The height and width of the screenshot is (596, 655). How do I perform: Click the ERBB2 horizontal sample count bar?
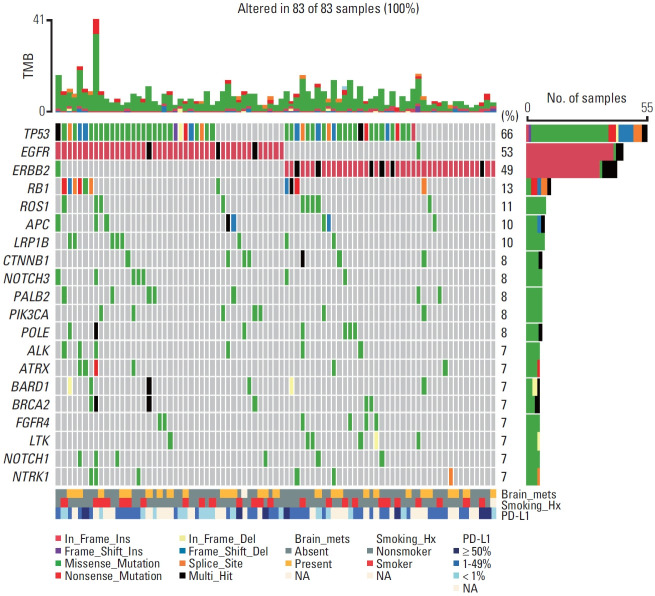pyautogui.click(x=571, y=170)
